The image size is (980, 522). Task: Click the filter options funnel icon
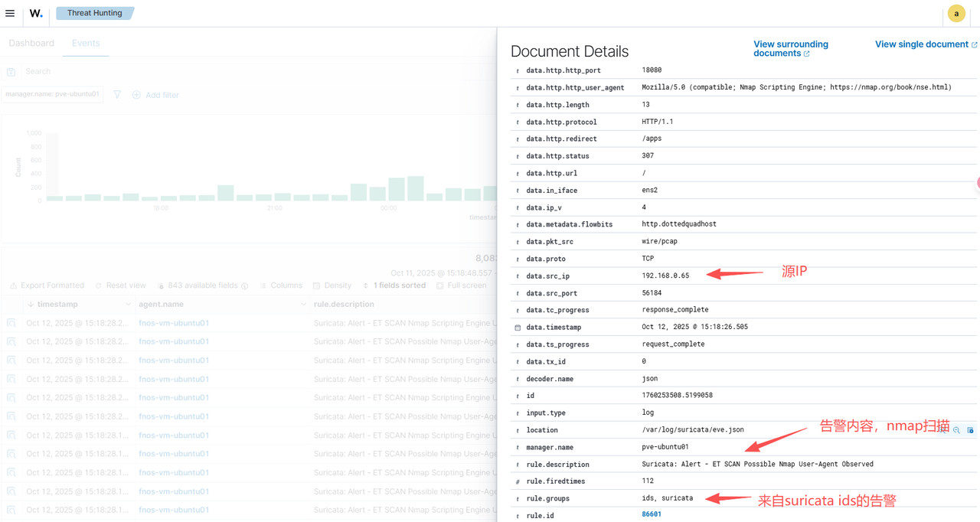tap(117, 95)
